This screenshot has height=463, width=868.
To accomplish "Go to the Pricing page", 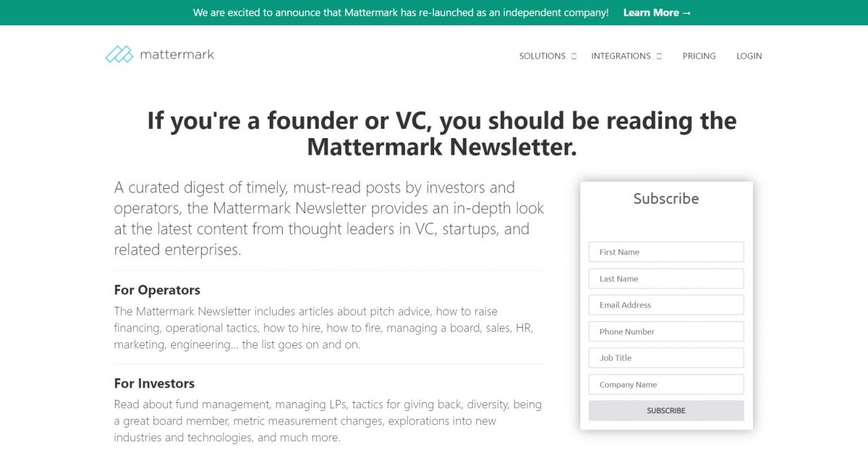I will tap(699, 56).
